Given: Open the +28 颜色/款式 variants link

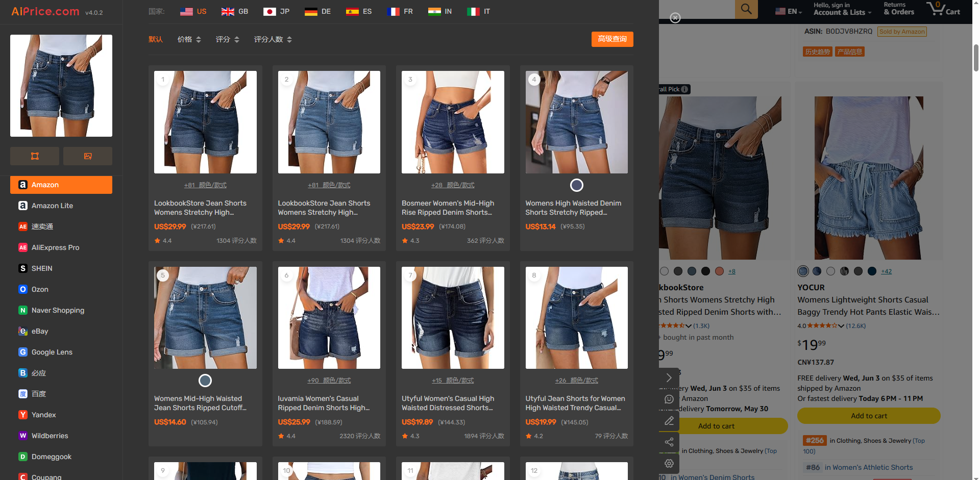Looking at the screenshot, I should click(453, 185).
